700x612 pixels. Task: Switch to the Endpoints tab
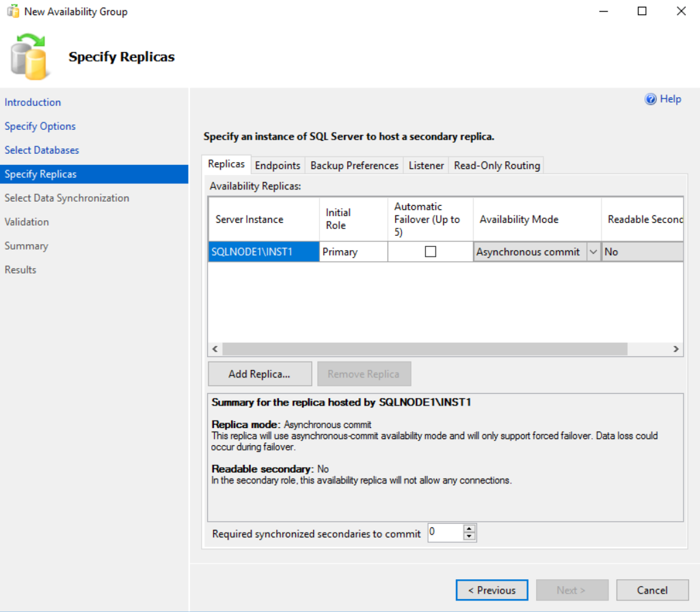tap(278, 165)
